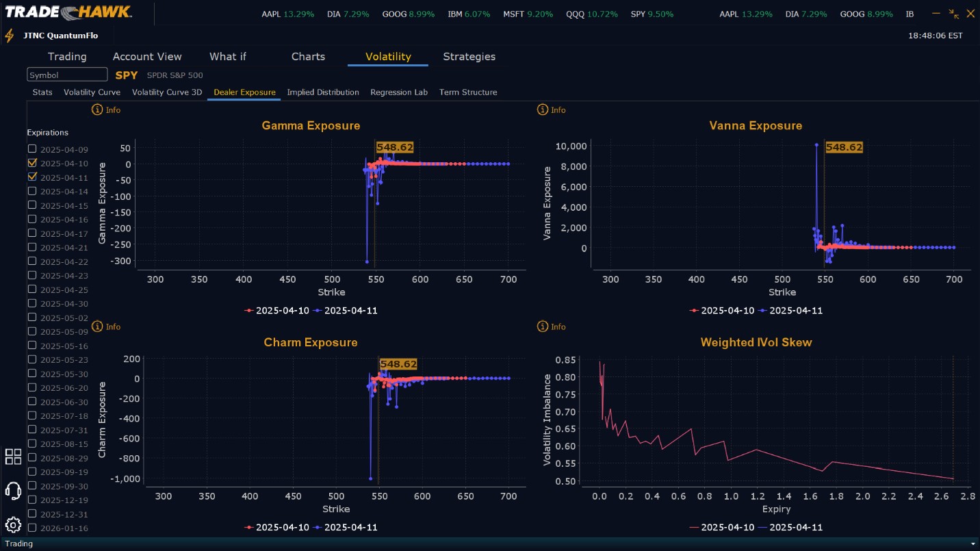
Task: Select the Volatility tab
Action: 388,57
